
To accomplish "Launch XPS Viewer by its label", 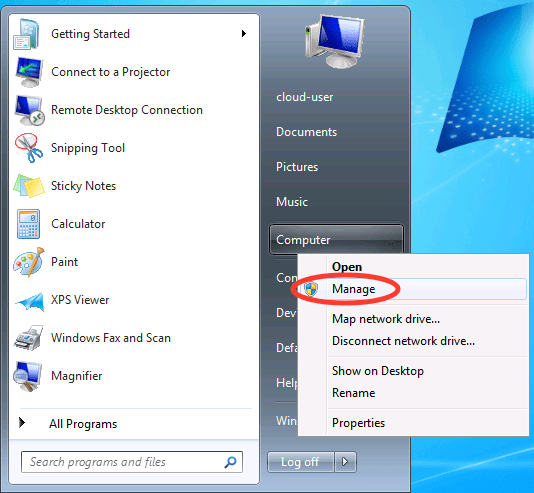I will pyautogui.click(x=80, y=300).
